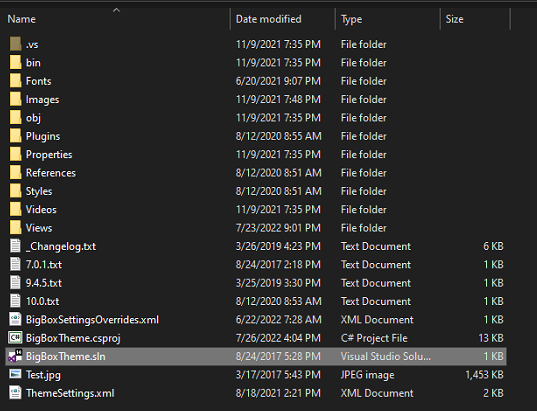The height and width of the screenshot is (411, 537).
Task: Click the Views folder icon
Action: tap(15, 227)
